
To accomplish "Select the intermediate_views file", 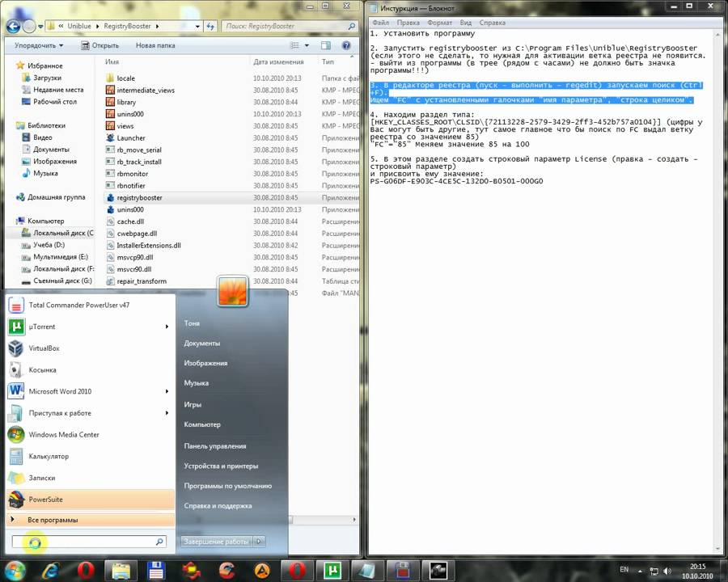I will click(x=146, y=90).
